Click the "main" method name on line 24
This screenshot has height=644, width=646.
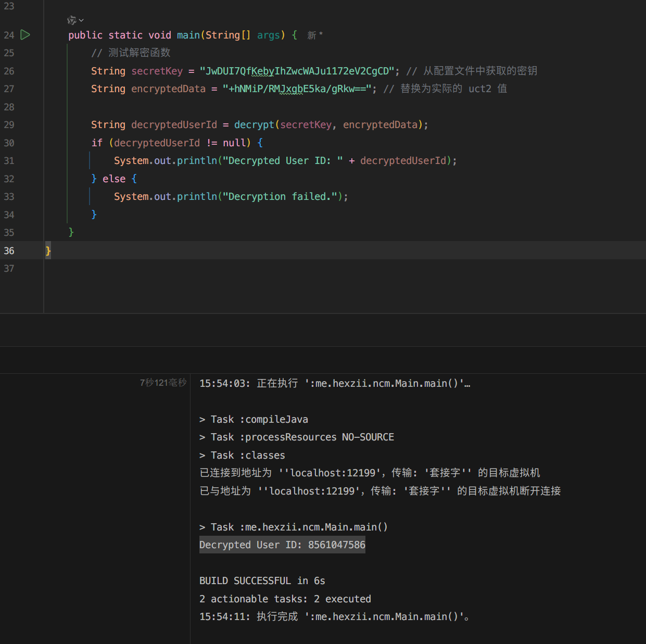188,35
